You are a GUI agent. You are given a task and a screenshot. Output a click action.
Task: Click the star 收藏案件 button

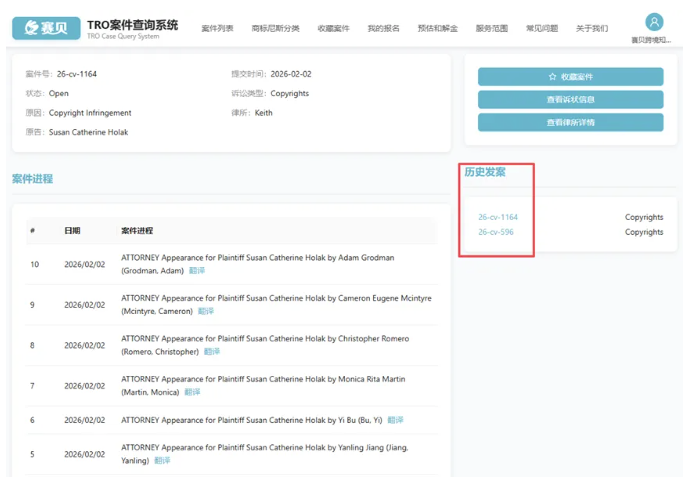(x=570, y=77)
